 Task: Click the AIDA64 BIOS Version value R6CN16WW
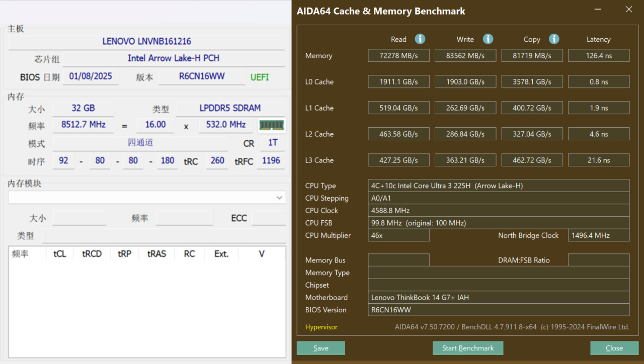(499, 310)
